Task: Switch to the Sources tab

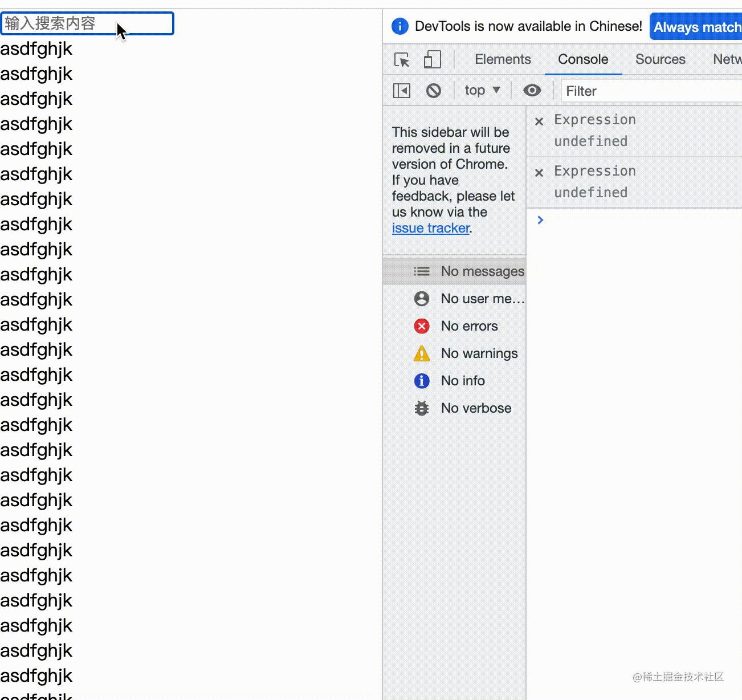Action: [x=660, y=59]
